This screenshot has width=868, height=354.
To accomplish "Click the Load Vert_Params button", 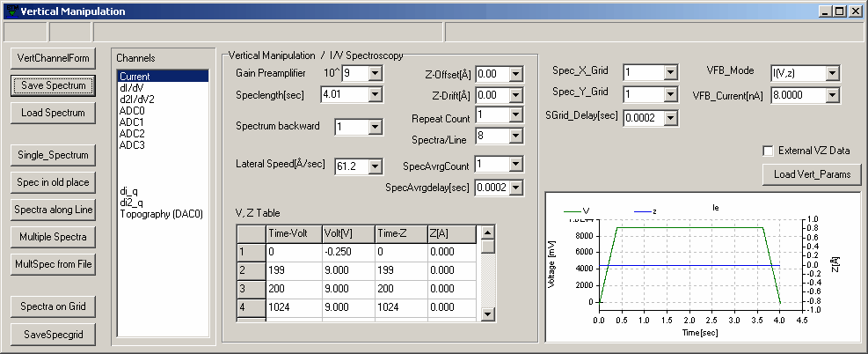I will (x=813, y=174).
